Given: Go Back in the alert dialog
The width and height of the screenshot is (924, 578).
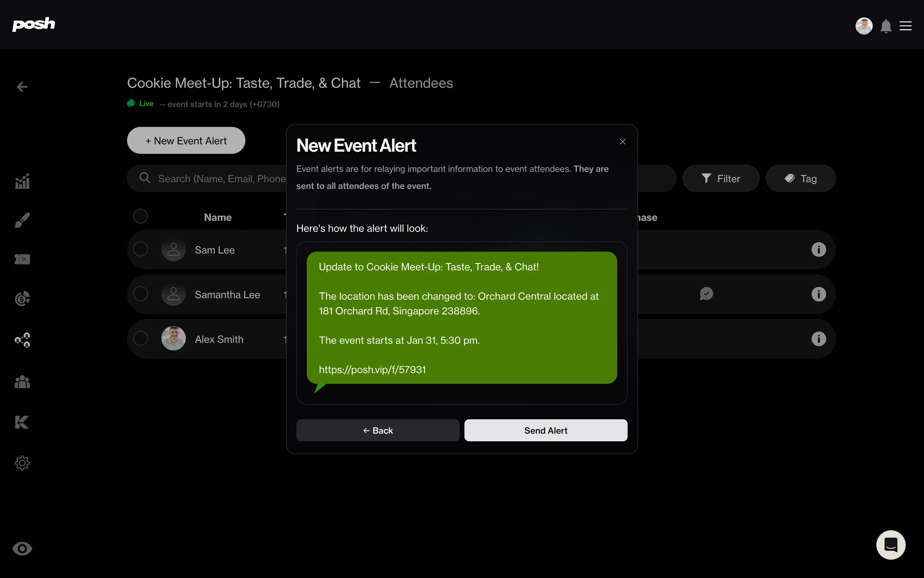Looking at the screenshot, I should pyautogui.click(x=378, y=430).
